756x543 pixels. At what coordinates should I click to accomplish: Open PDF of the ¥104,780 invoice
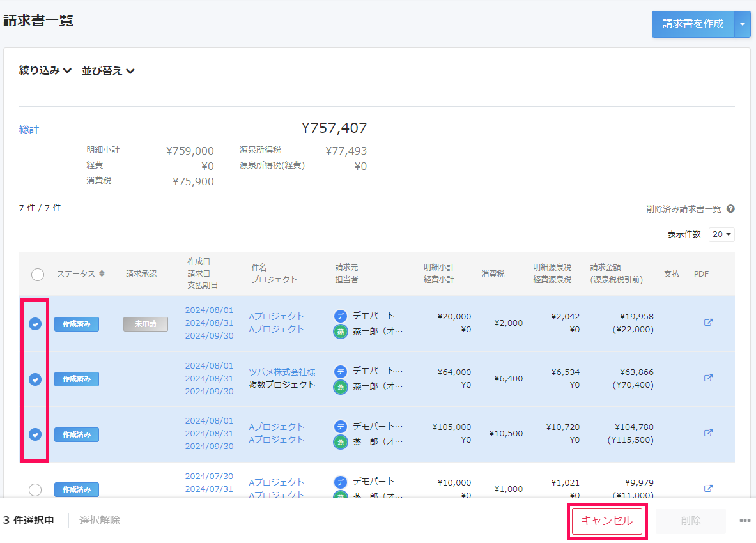pos(708,432)
